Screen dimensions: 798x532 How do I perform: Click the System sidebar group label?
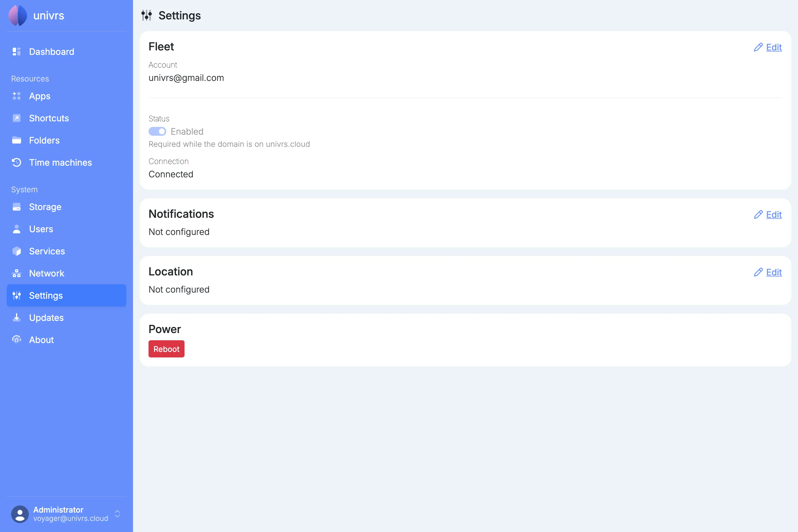tap(24, 189)
